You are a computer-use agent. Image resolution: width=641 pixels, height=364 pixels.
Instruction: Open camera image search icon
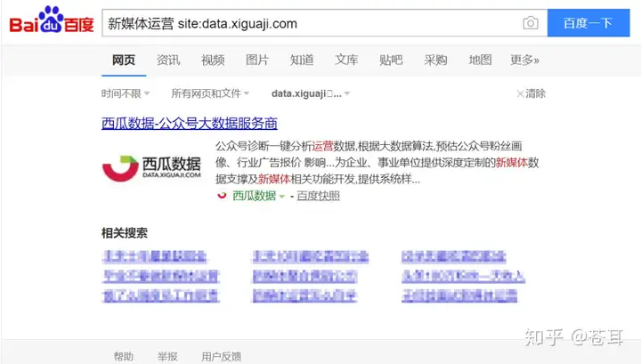[x=531, y=23]
